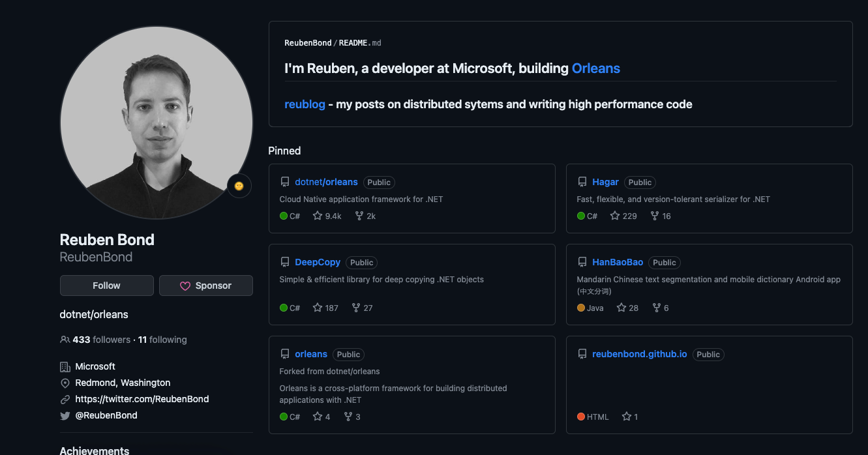The image size is (868, 455).
Task: Open the reubenbond.github.io repository link
Action: pos(639,354)
